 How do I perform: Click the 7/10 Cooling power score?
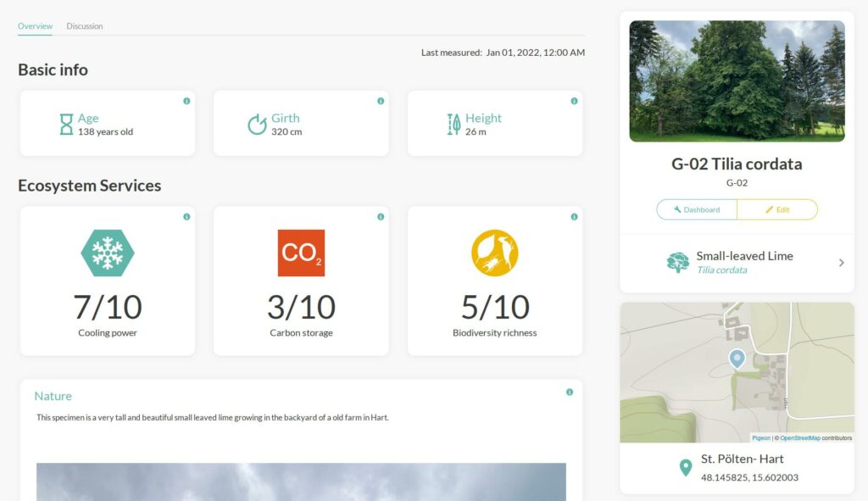tap(108, 307)
